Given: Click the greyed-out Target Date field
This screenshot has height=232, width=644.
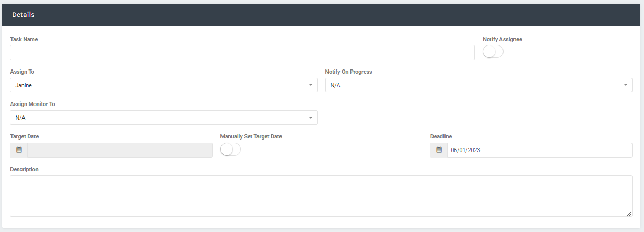Looking at the screenshot, I should (120, 150).
